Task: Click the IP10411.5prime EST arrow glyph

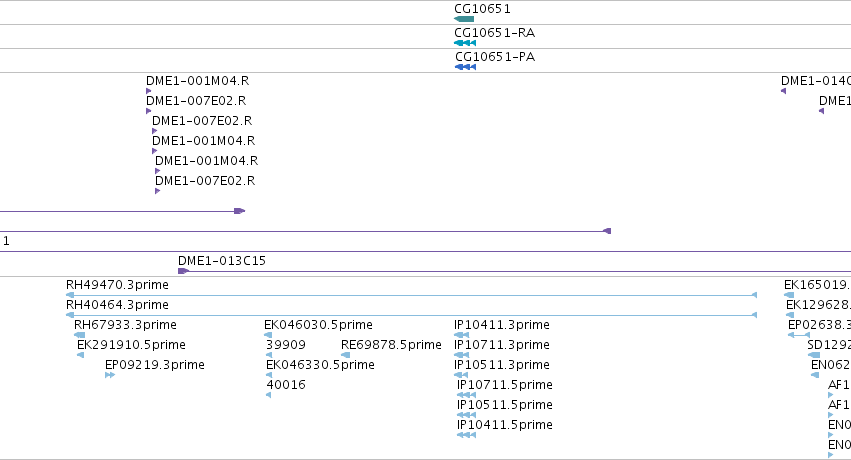Action: coord(466,435)
